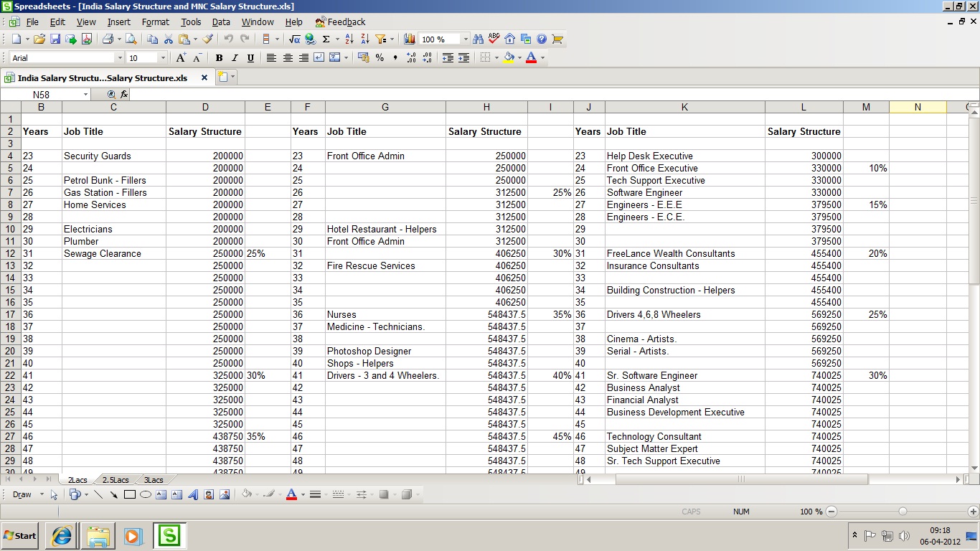Screen dimensions: 980x551
Task: Pick the Oval shape tool
Action: point(145,494)
